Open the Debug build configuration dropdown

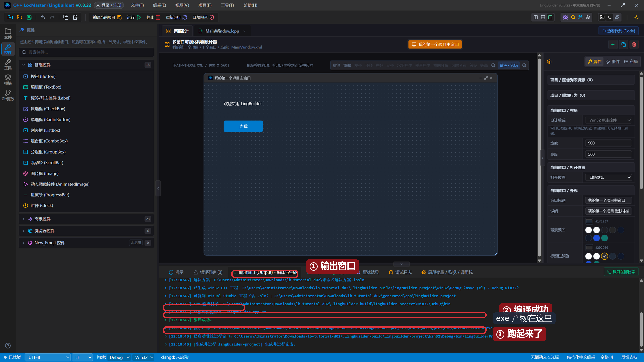(119, 357)
